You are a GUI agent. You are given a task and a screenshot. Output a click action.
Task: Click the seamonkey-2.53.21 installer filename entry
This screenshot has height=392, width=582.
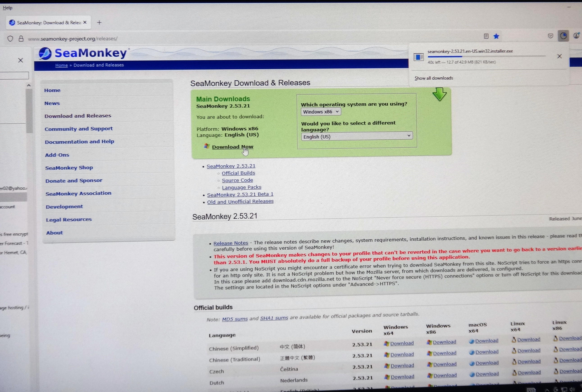[x=470, y=51]
